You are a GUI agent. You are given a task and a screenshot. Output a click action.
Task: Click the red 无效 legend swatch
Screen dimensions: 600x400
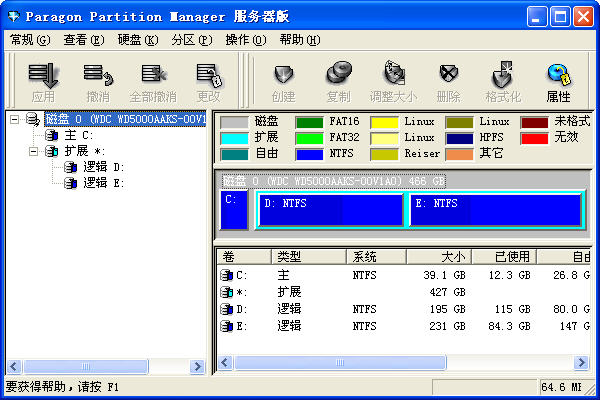[534, 139]
